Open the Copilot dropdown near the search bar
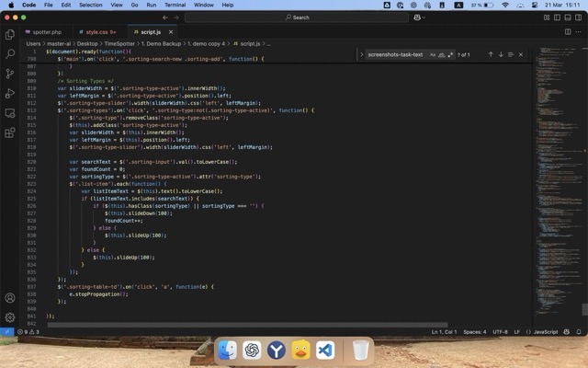Viewport: 588px width, 368px height. tap(419, 17)
